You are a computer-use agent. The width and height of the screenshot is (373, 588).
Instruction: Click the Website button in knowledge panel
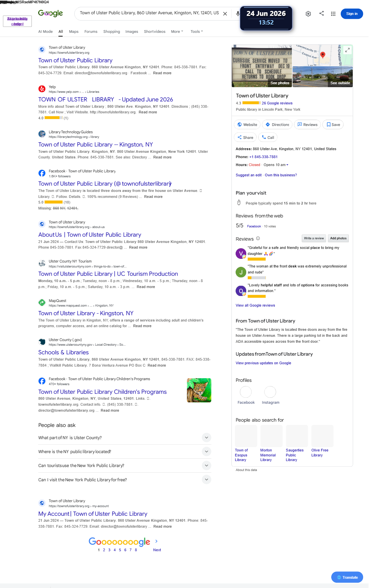click(247, 125)
